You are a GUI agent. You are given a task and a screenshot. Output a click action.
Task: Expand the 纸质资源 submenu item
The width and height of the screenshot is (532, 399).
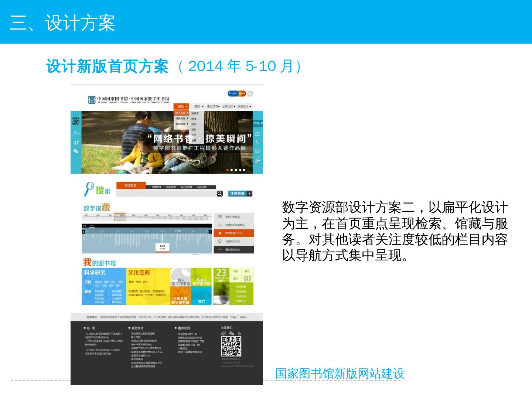tap(181, 118)
